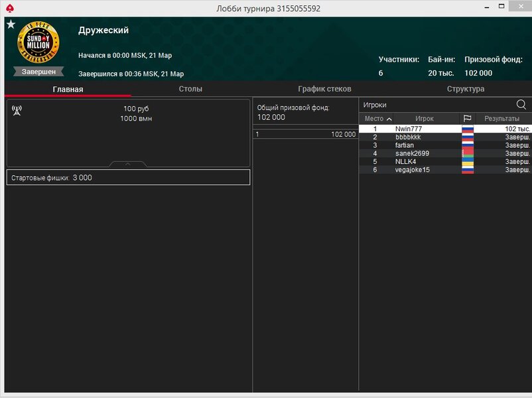Viewport: 532px width, 398px height.
Task: Click the PokerStars spade icon in title bar
Action: pos(9,8)
